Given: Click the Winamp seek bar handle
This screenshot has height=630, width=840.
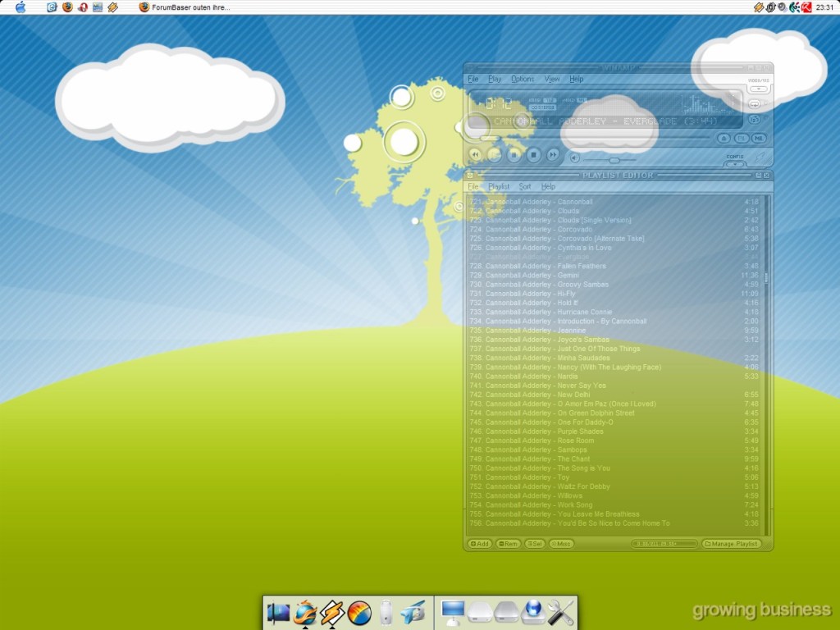Looking at the screenshot, I should [x=489, y=138].
